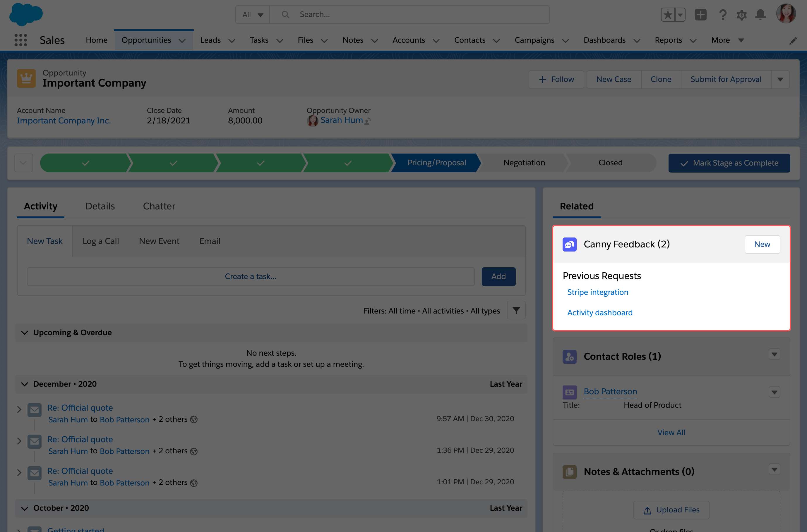Screen dimensions: 807x532
Task: Click the Follow button
Action: tap(556, 79)
